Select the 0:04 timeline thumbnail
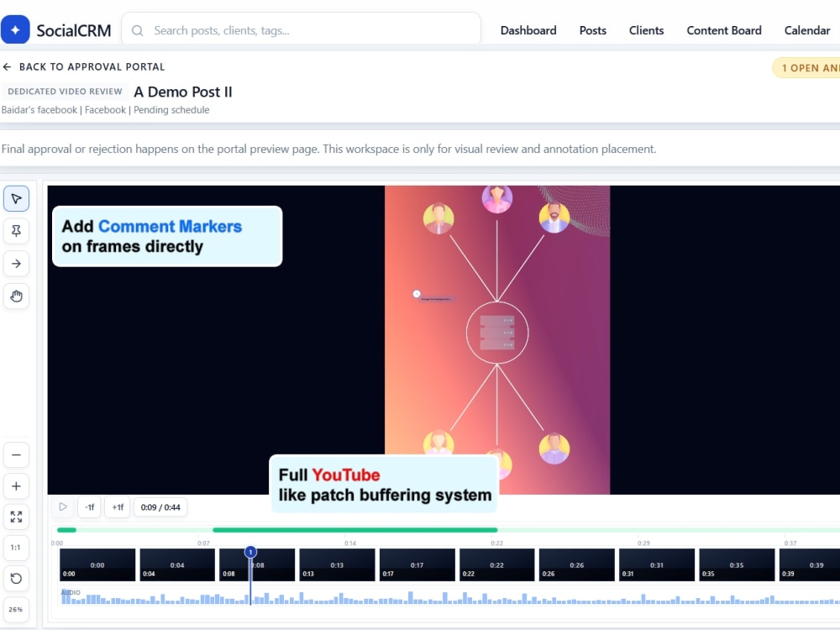Image resolution: width=840 pixels, height=630 pixels. point(177,564)
